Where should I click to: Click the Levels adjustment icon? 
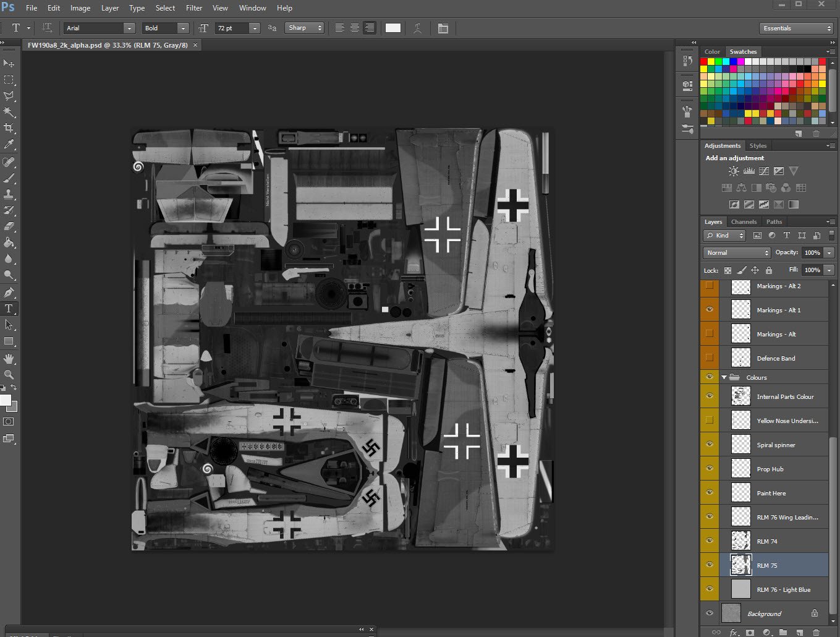[x=749, y=171]
